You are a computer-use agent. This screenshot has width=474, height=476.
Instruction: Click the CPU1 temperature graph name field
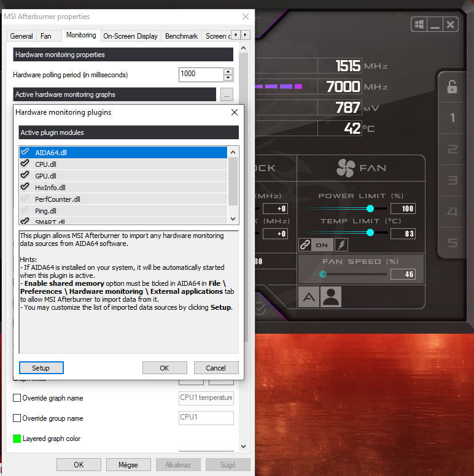[206, 397]
